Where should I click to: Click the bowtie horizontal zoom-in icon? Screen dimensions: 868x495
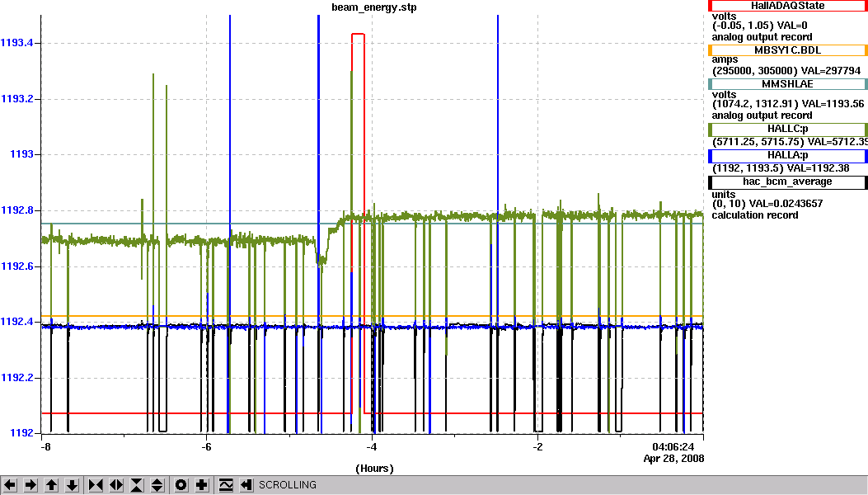[x=96, y=485]
